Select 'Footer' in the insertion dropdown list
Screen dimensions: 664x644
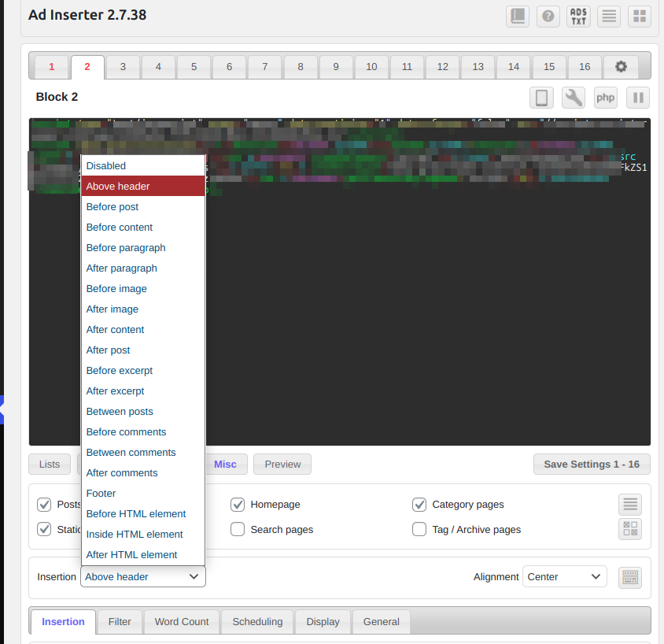tap(101, 494)
